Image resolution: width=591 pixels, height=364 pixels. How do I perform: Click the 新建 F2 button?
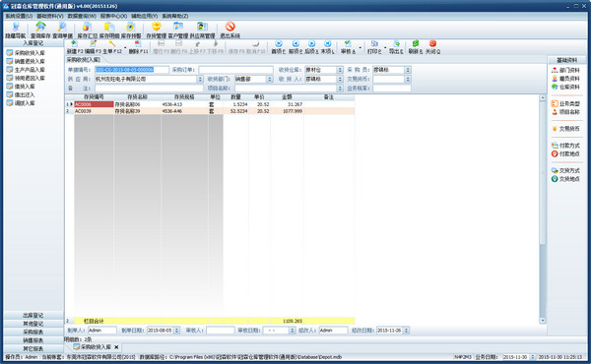(x=74, y=47)
